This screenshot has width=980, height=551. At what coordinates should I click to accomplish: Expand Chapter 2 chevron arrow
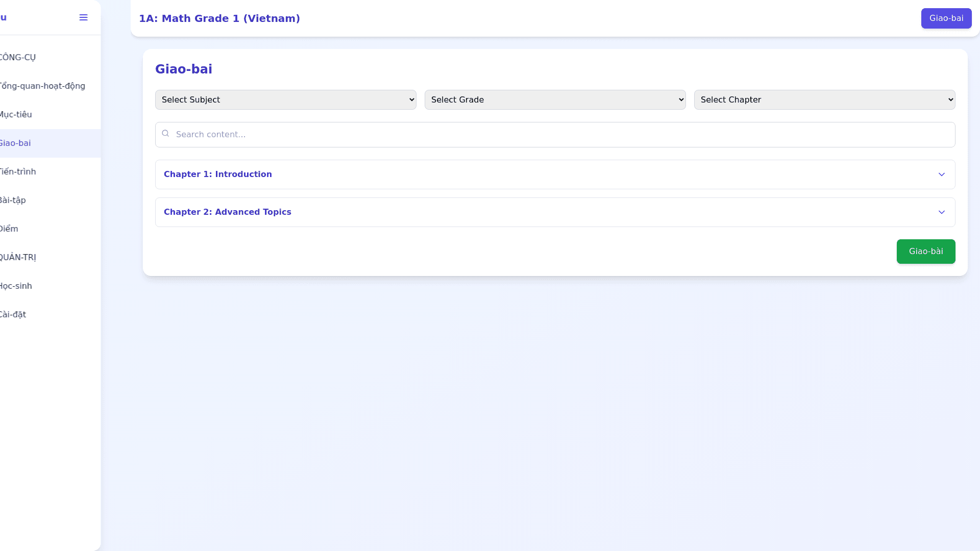[941, 212]
